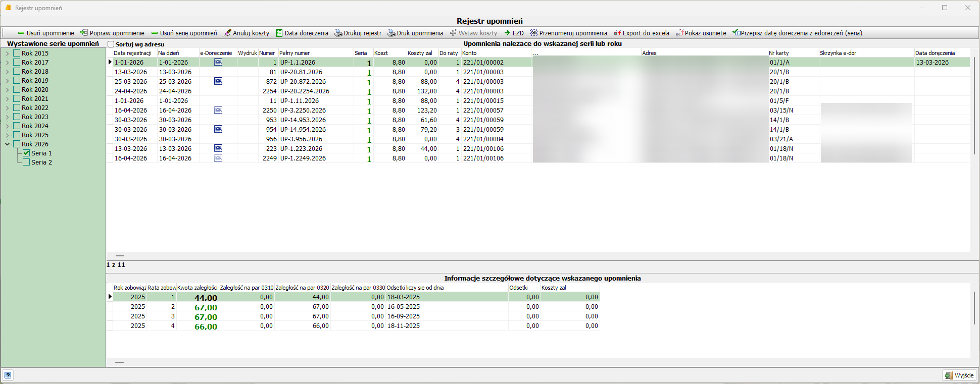Collapse the Rok 2026 tree node
Screen dimensions: 980x384
pyautogui.click(x=8, y=144)
